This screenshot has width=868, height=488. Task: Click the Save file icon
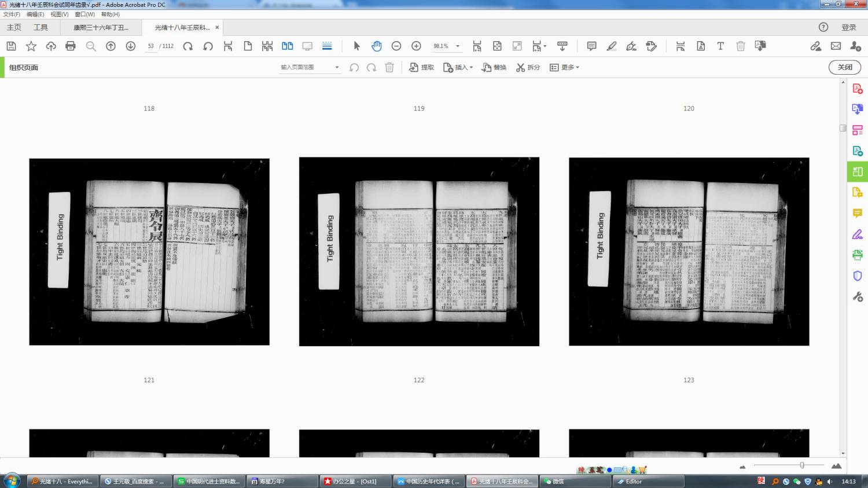[11, 46]
